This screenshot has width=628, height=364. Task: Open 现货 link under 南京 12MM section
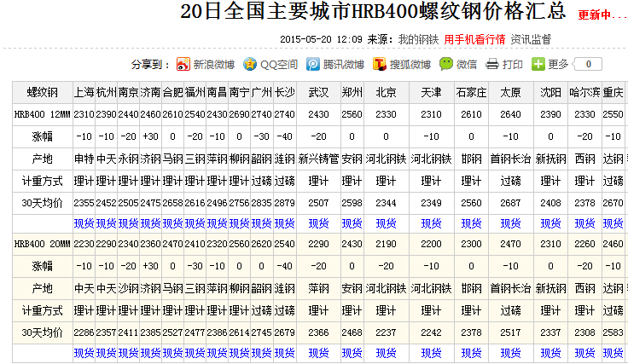(128, 223)
